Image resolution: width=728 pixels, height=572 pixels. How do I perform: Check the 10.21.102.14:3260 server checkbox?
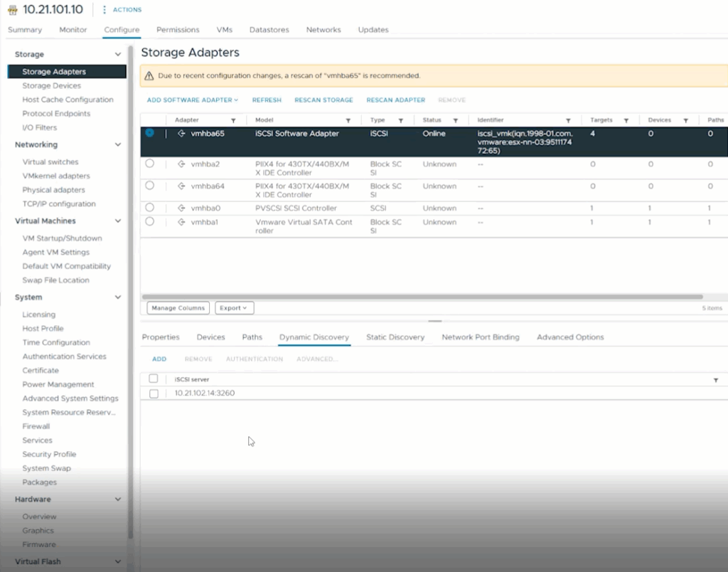(154, 393)
